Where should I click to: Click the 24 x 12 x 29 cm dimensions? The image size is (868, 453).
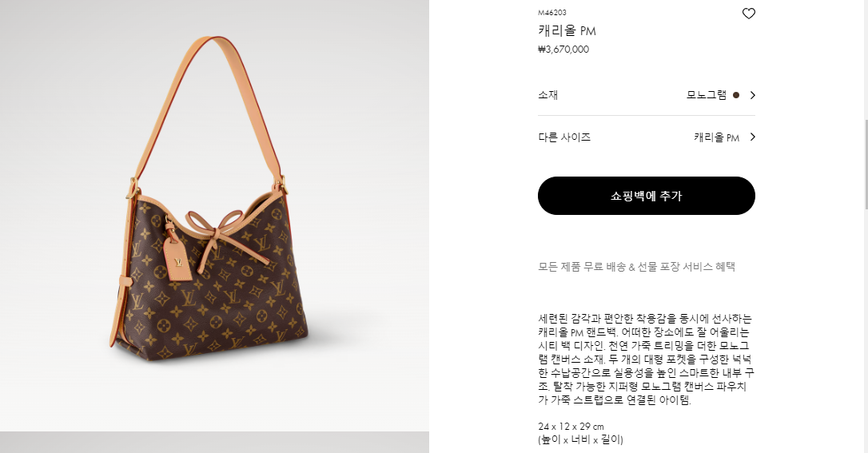(x=571, y=427)
